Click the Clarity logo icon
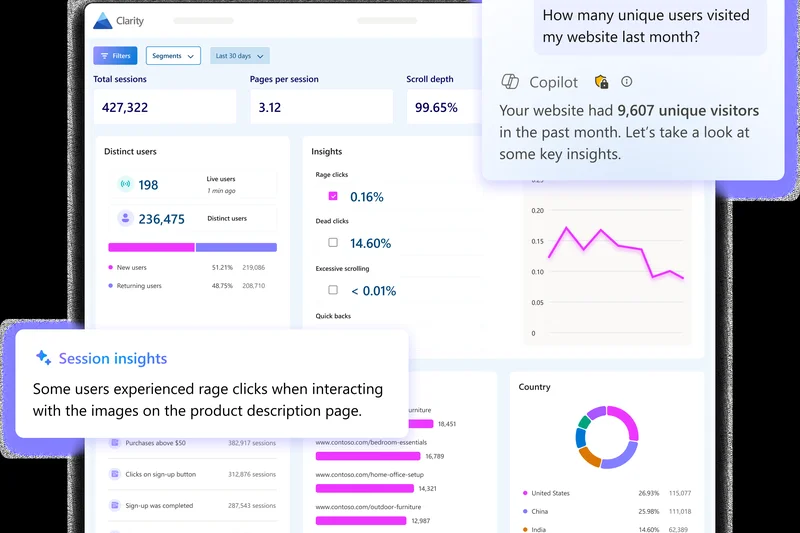This screenshot has width=800, height=533. pos(104,20)
